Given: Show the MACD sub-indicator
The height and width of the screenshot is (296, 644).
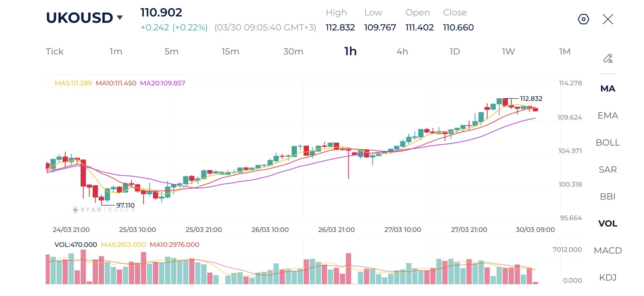Looking at the screenshot, I should (608, 250).
